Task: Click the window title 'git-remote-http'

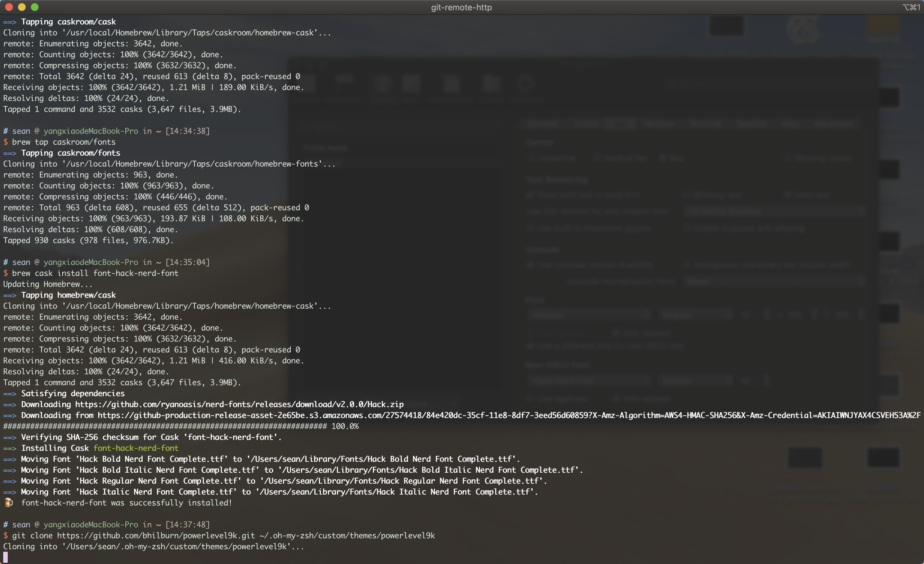Action: [461, 7]
